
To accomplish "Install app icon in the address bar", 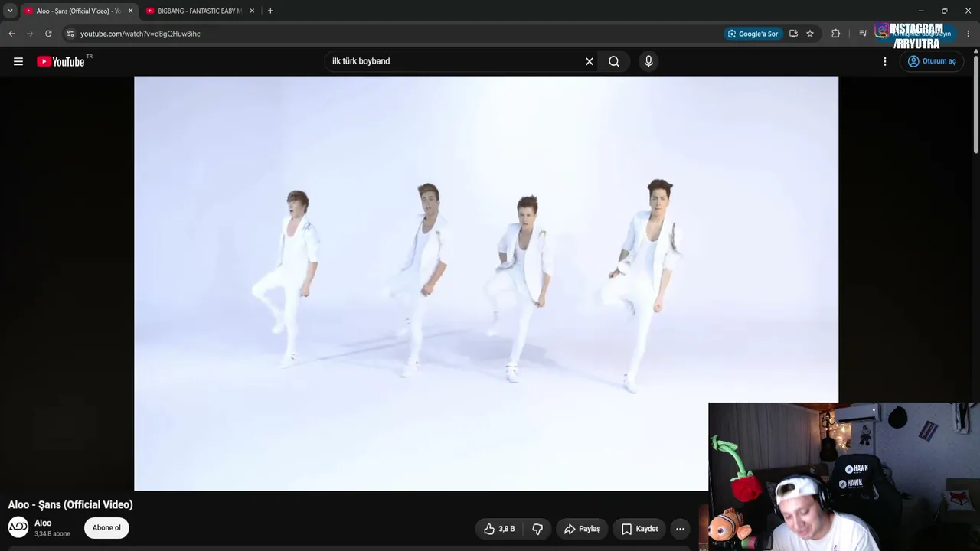I will point(793,34).
